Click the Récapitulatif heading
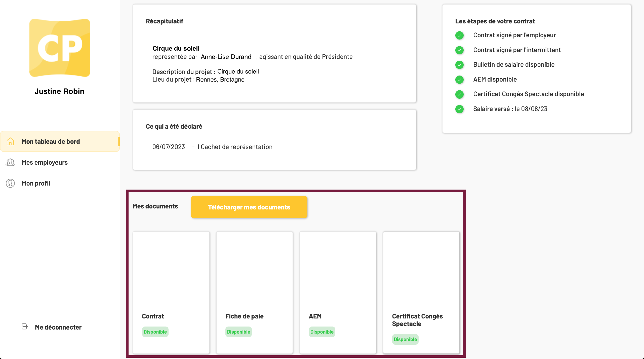Screen dimensions: 644x359 click(x=165, y=21)
